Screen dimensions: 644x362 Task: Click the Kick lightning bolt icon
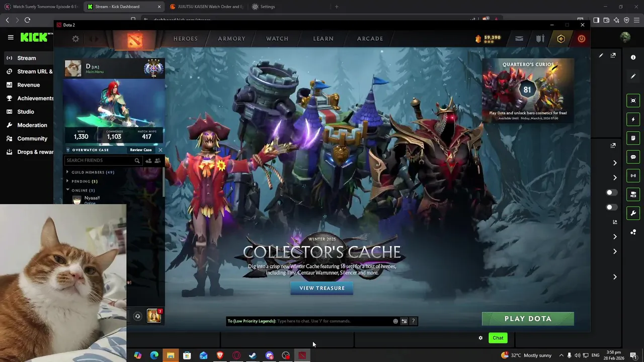pos(633,119)
